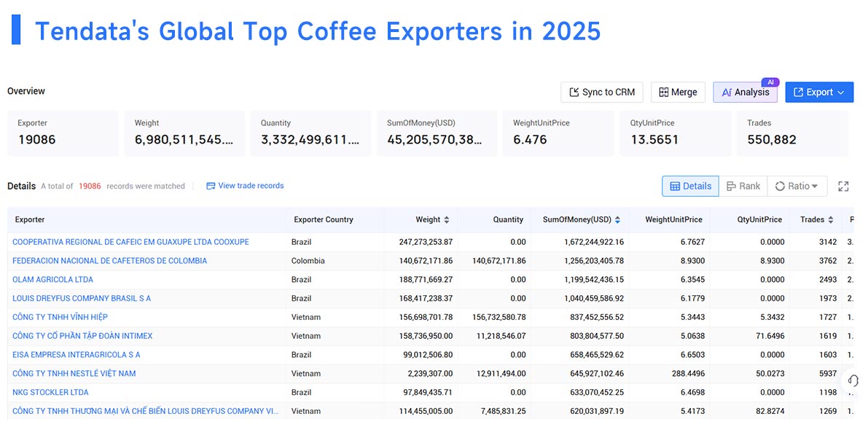Click the Sync to CRM button

(x=602, y=93)
